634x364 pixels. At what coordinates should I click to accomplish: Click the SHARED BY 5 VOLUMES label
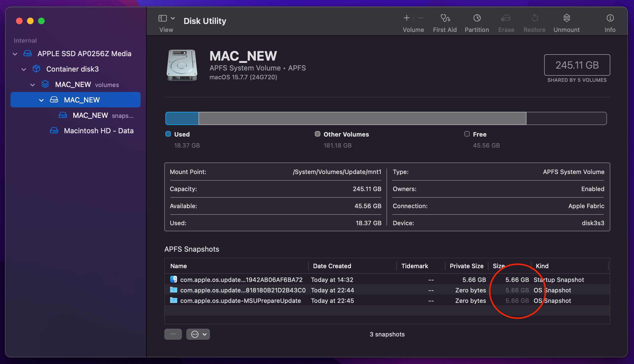coord(577,80)
